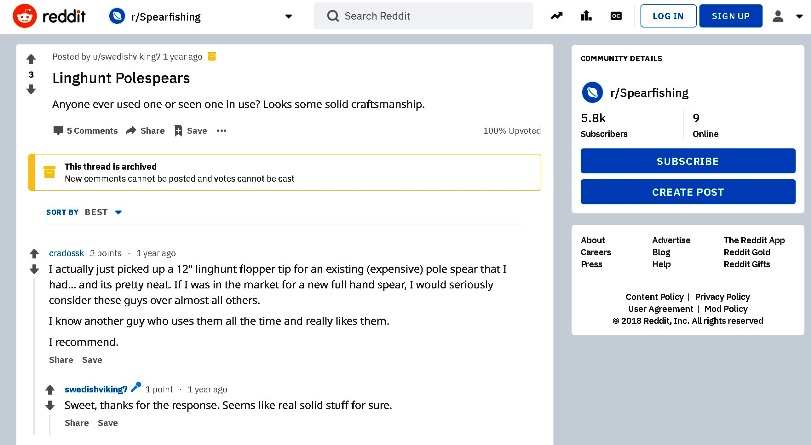Viewport: 811px width, 445px height.
Task: Open the popular trending arrow icon
Action: tap(557, 16)
